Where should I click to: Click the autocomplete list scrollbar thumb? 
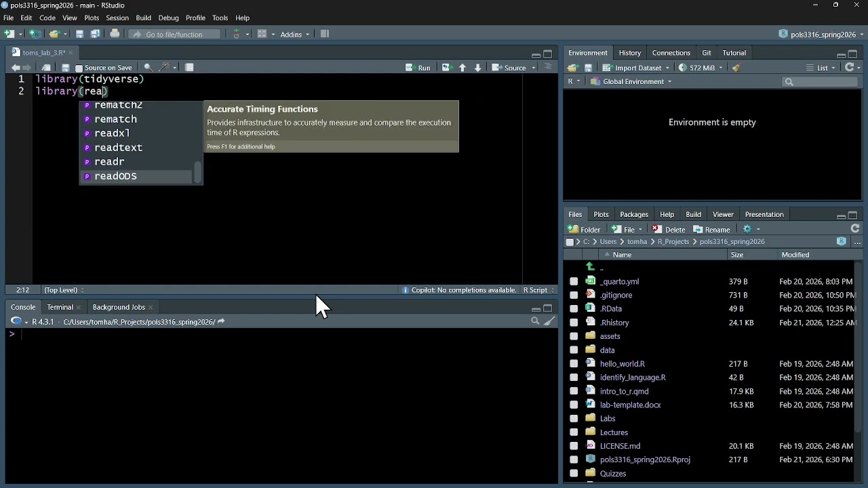click(x=198, y=172)
